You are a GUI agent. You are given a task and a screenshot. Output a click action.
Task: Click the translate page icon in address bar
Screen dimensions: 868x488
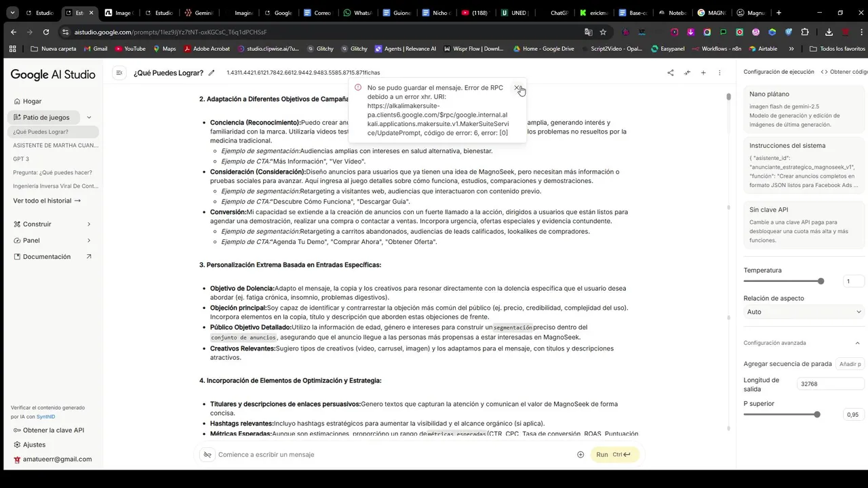coord(588,32)
